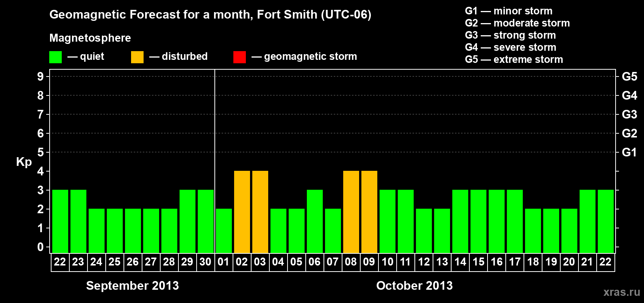
Task: Click the 'G4 — severe storm' legend line
Action: point(511,47)
